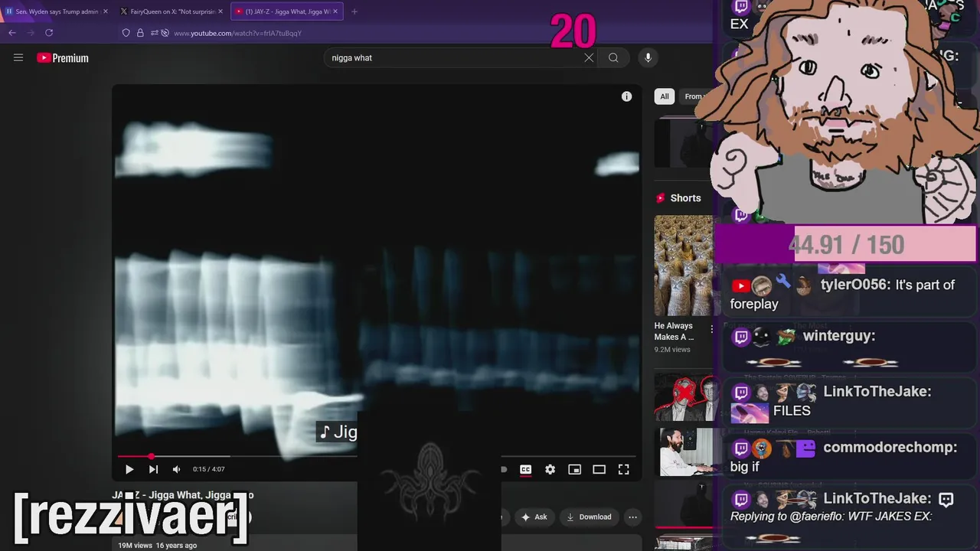Switch to FairyQueen on X tab
The image size is (980, 551).
pos(172,11)
